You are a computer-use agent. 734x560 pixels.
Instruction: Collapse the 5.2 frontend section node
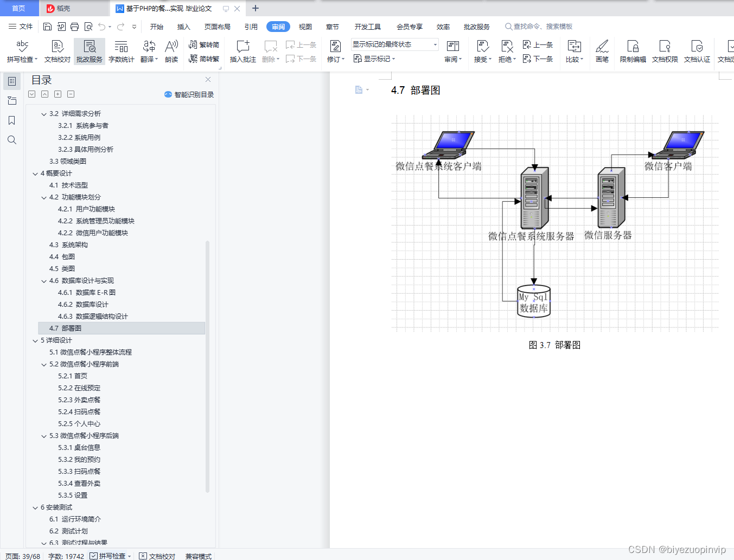click(x=44, y=364)
